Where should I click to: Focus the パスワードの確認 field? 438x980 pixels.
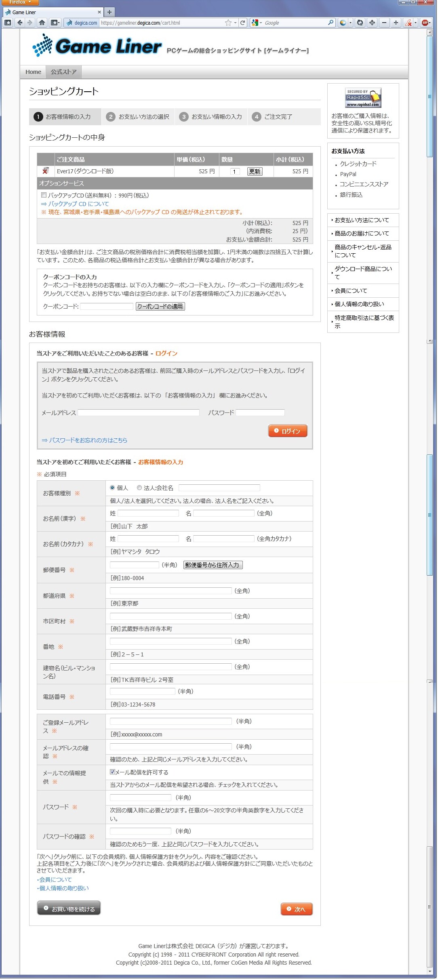(141, 831)
